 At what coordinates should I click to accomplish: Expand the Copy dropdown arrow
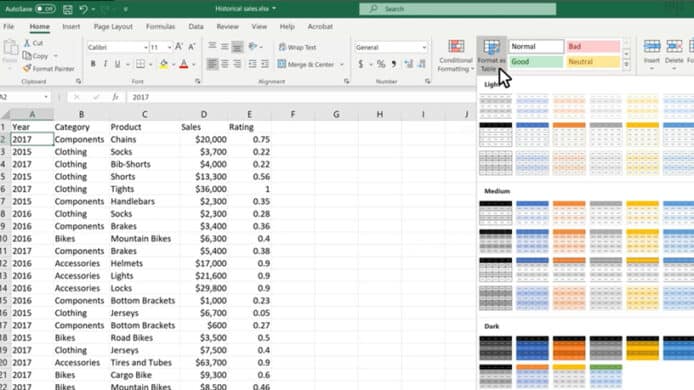tap(56, 56)
